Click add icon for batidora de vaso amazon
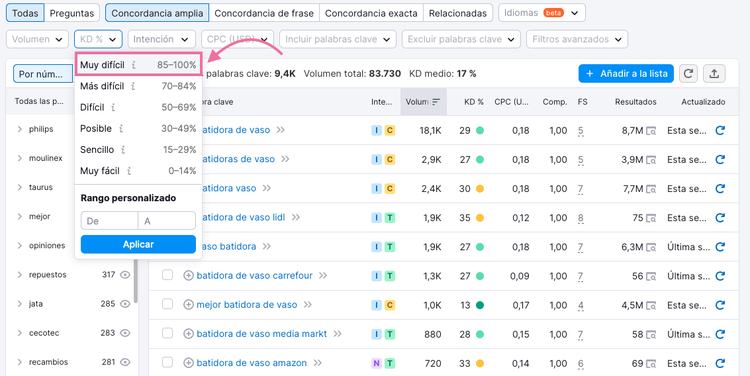The height and width of the screenshot is (376, 750). 188,363
